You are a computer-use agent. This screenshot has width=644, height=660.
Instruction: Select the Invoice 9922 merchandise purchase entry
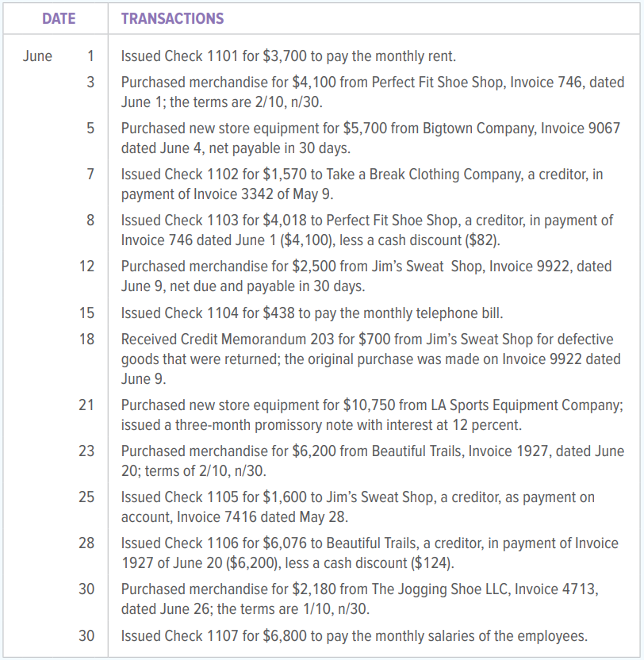click(x=366, y=275)
